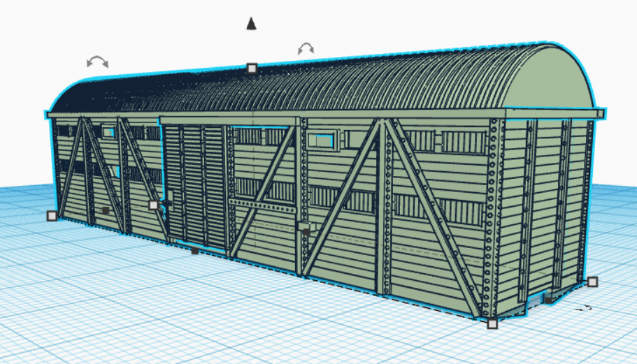Select white corner handle at the wagon's far-left bottom corner
This screenshot has height=364, width=637.
[x=52, y=216]
